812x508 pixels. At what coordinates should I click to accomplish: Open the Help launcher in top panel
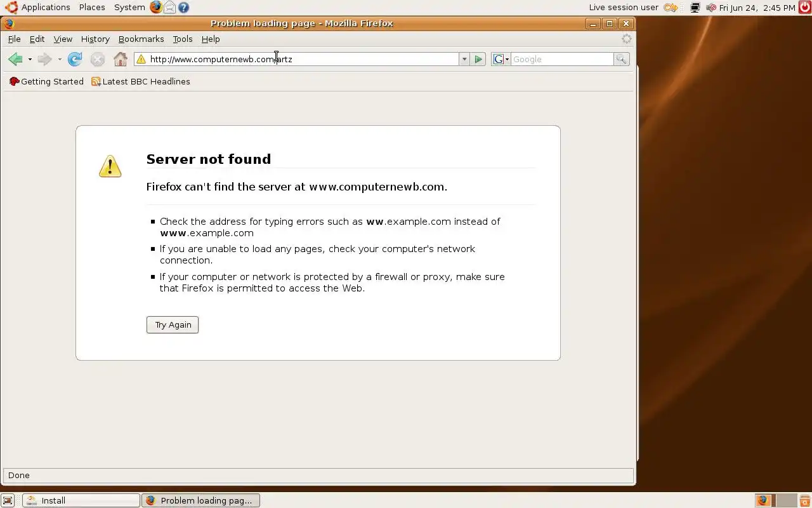click(x=184, y=8)
